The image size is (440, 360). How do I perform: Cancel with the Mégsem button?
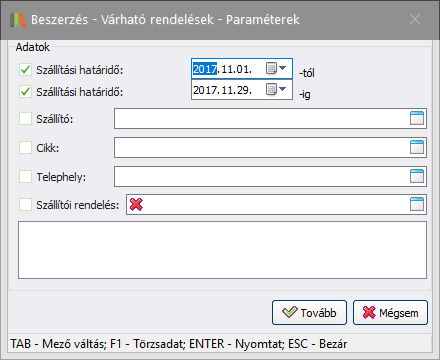[390, 312]
